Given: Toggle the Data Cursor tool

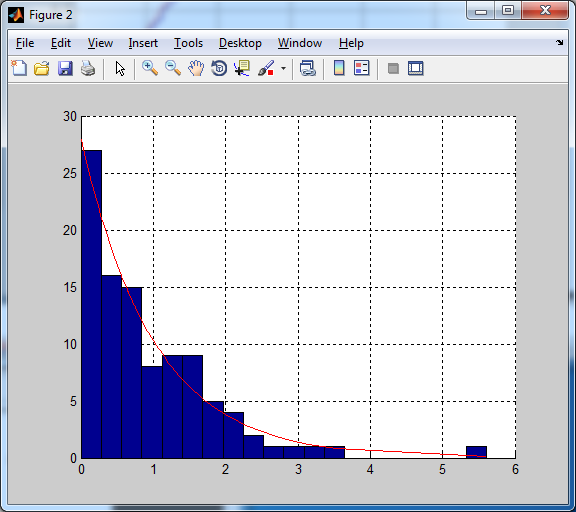Looking at the screenshot, I should tap(242, 68).
